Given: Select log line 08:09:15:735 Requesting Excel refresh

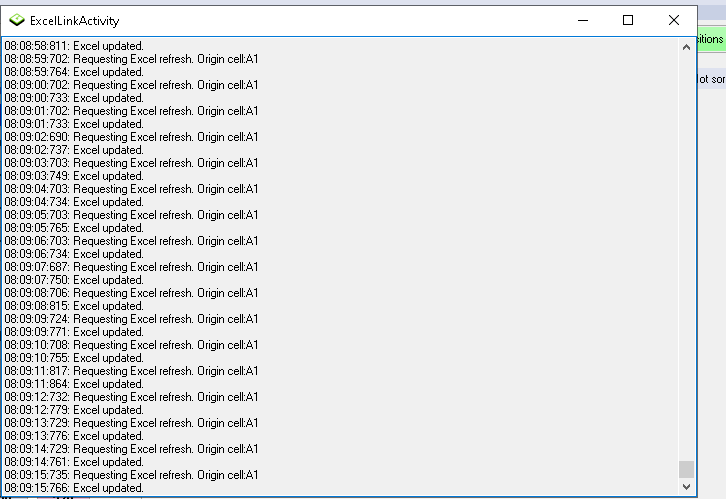Looking at the screenshot, I should [131, 474].
